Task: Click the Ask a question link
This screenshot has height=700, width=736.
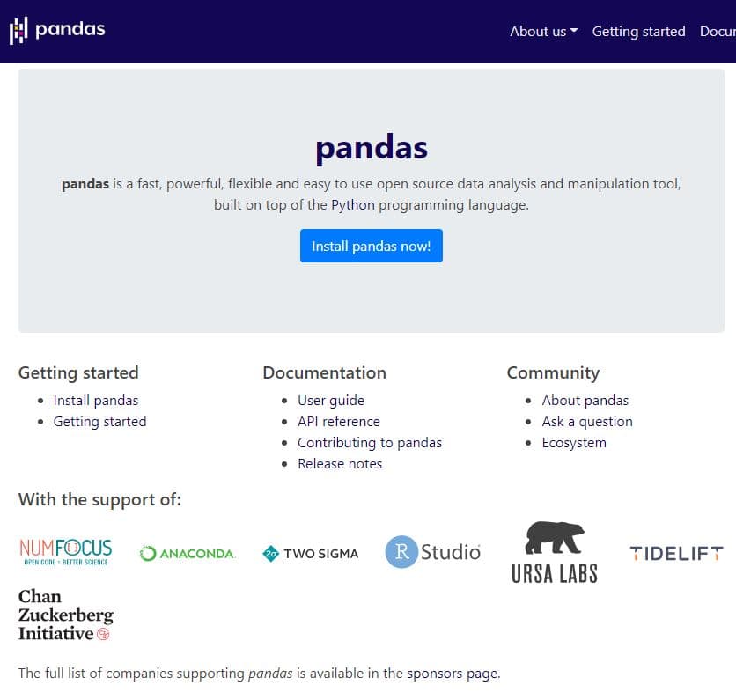Action: [587, 422]
